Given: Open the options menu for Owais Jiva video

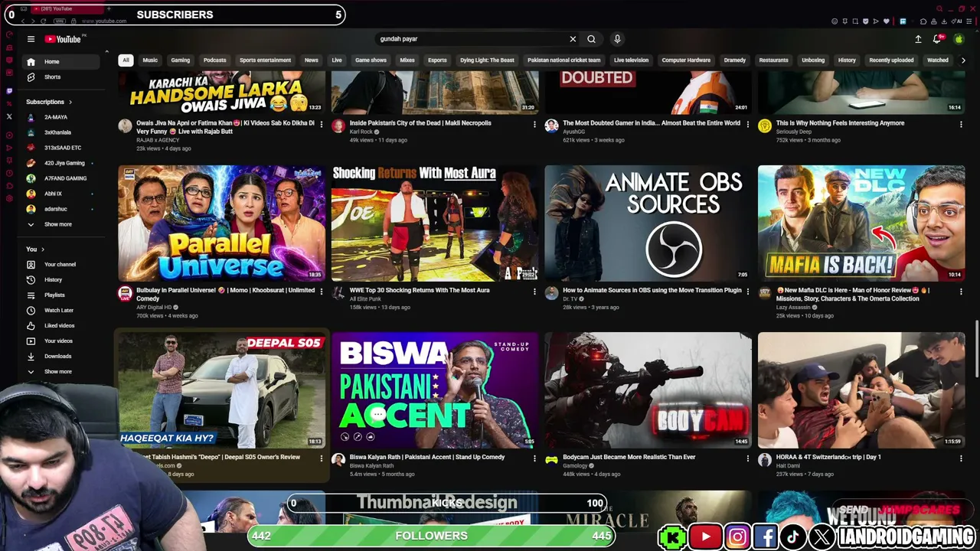Looking at the screenshot, I should click(x=321, y=124).
